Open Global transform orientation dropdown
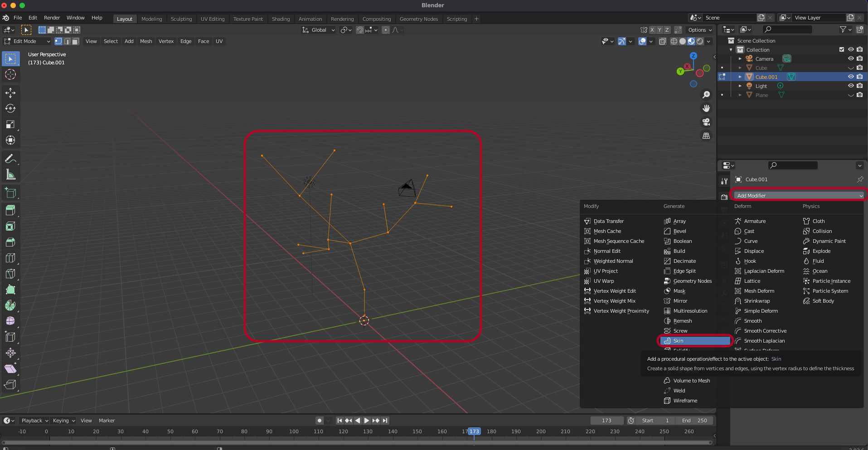Image resolution: width=868 pixels, height=450 pixels. click(x=319, y=30)
